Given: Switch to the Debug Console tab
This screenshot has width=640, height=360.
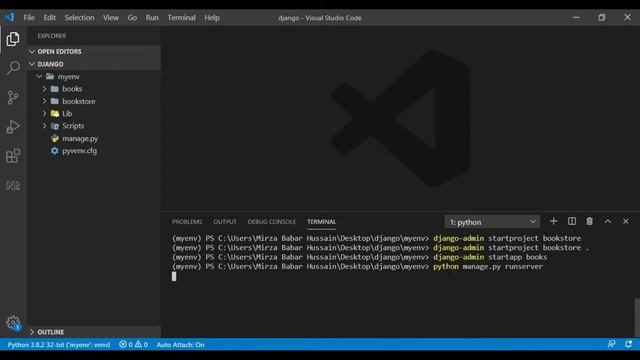Looking at the screenshot, I should pyautogui.click(x=271, y=222).
